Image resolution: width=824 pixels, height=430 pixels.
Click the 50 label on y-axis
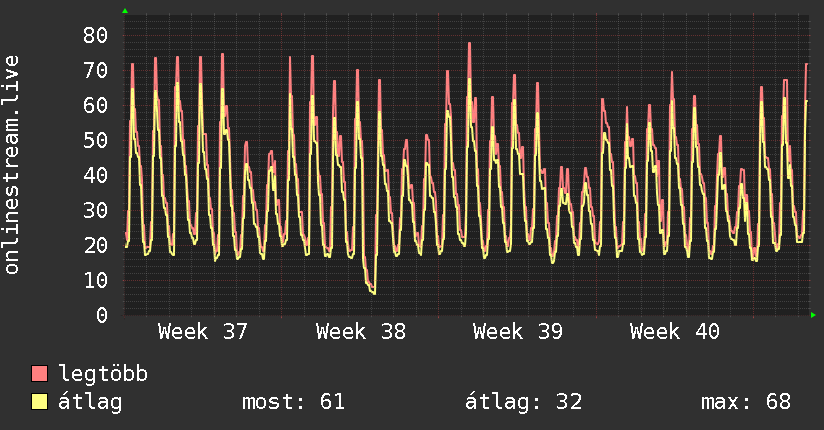point(95,140)
